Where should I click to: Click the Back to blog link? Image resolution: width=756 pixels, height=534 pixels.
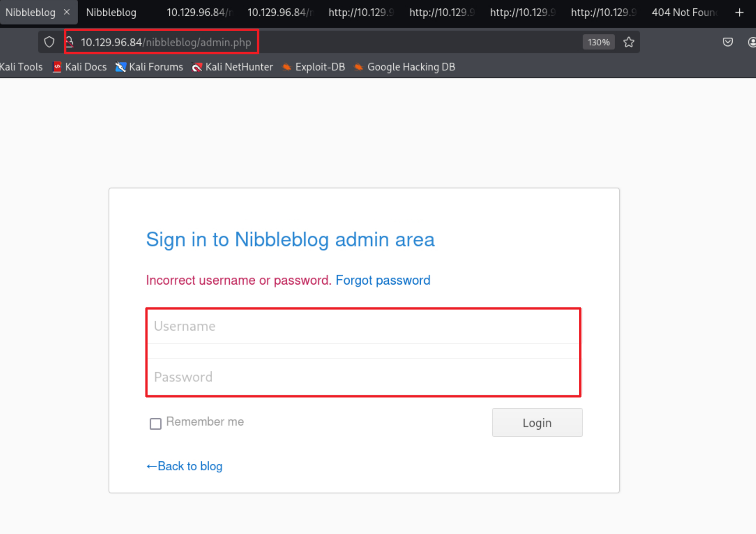click(x=185, y=466)
